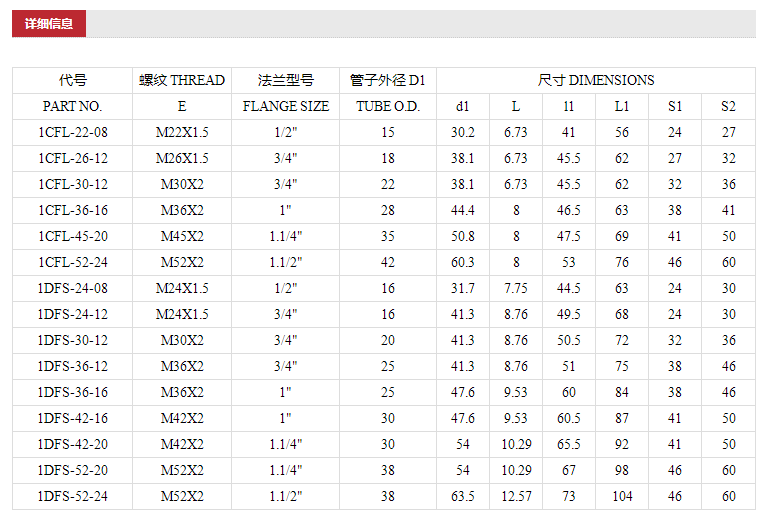Click the 1DFS-42-20 part number
The image size is (768, 522).
point(73,444)
